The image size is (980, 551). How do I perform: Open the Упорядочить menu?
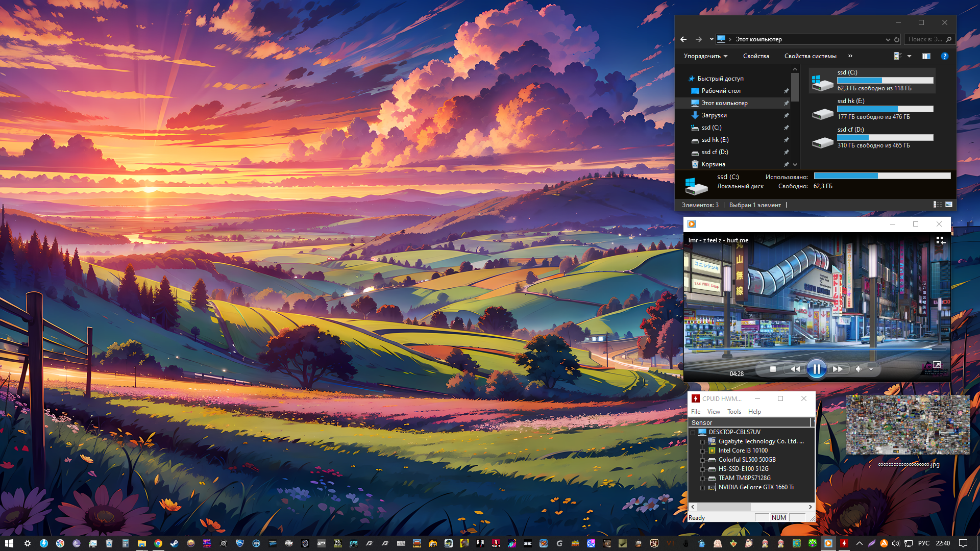tap(705, 56)
